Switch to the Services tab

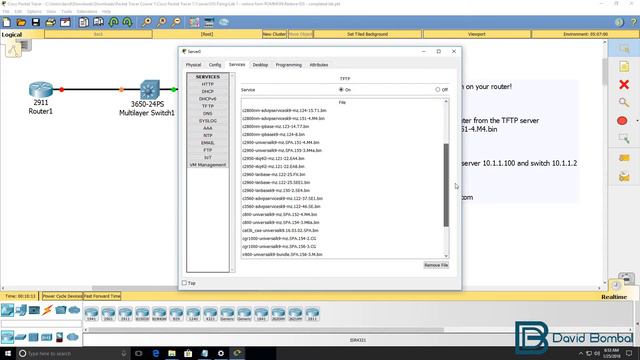click(237, 64)
